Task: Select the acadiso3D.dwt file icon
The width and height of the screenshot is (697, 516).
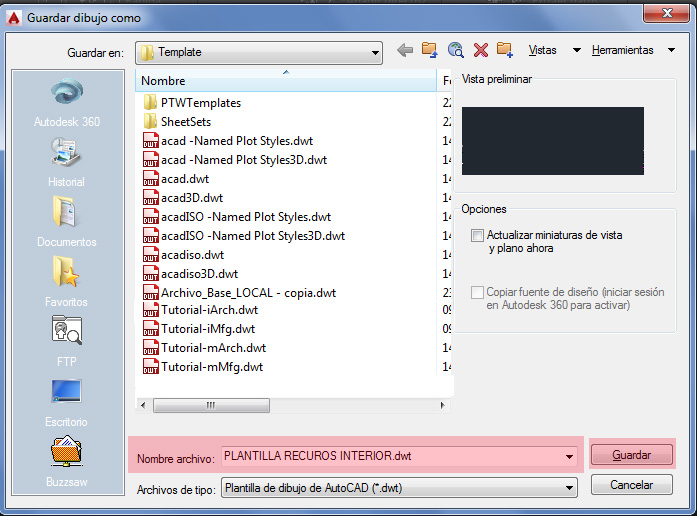Action: 150,274
